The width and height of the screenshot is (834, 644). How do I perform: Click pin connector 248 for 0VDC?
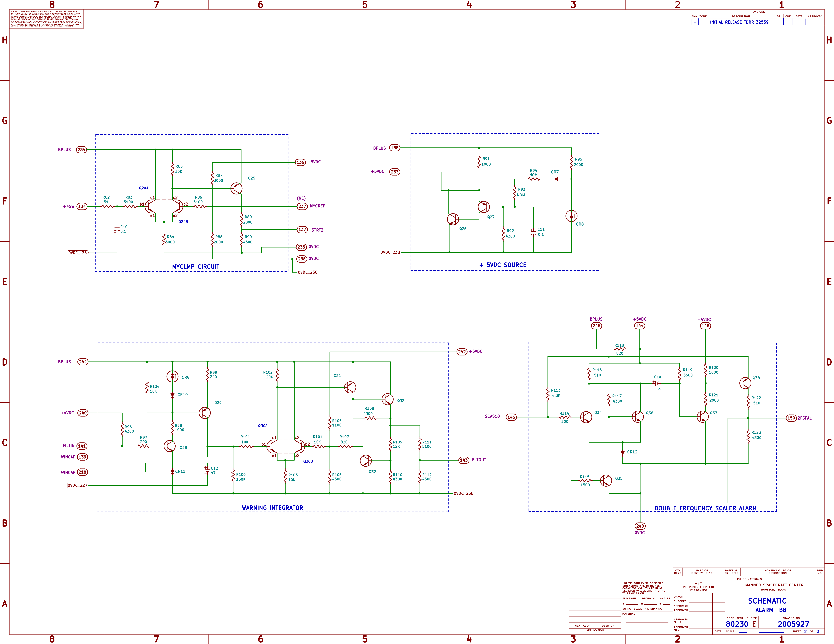coord(640,526)
